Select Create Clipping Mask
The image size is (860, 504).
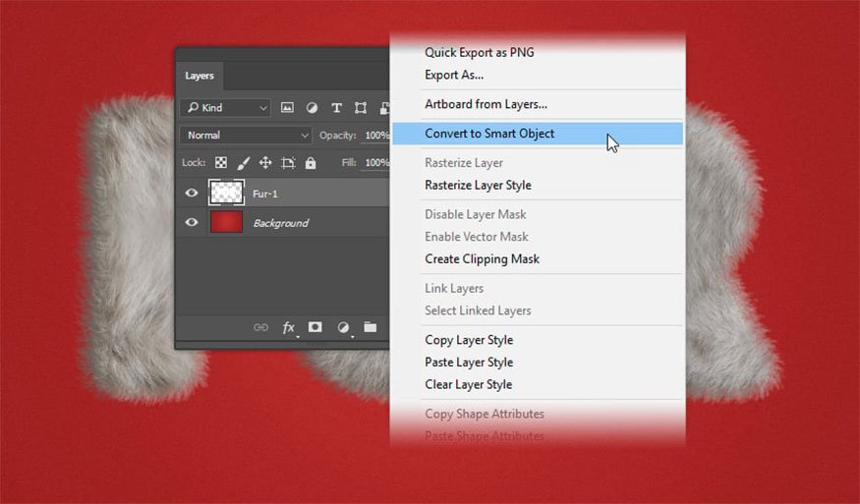point(483,258)
